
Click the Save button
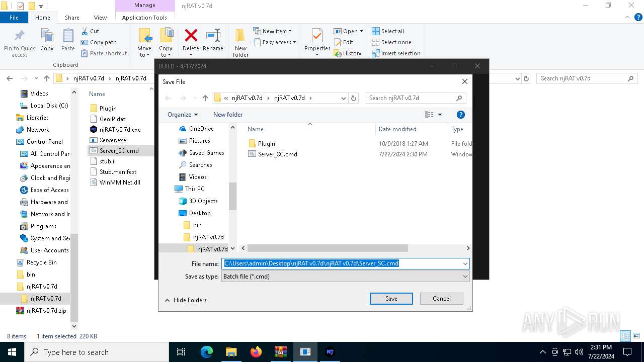point(391,299)
